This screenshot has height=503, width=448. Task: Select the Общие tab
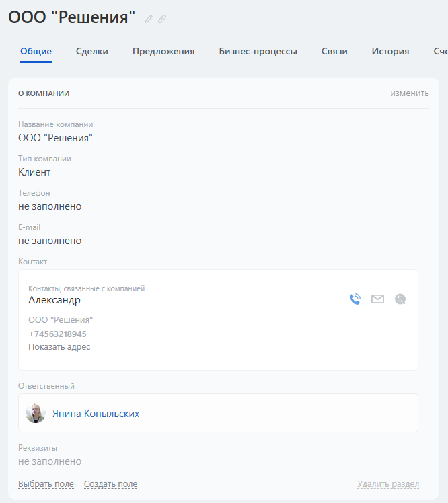coord(36,51)
